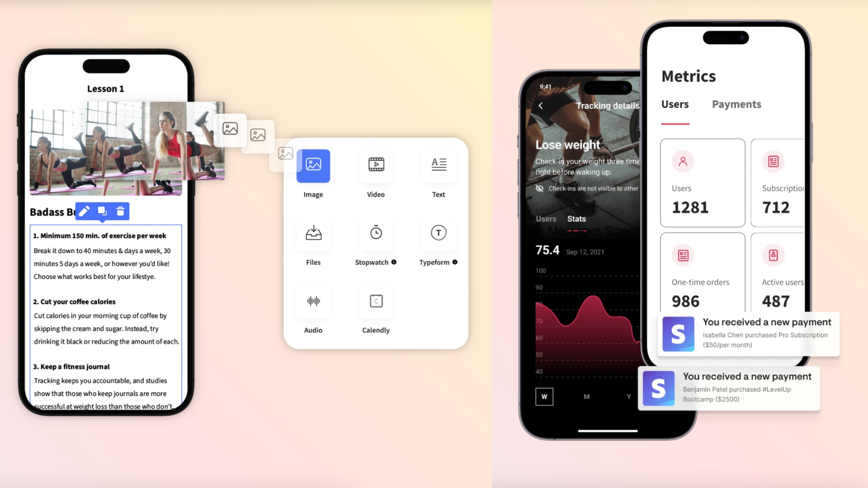This screenshot has width=868, height=488.
Task: Toggle Stats view on tracking details
Action: (576, 218)
